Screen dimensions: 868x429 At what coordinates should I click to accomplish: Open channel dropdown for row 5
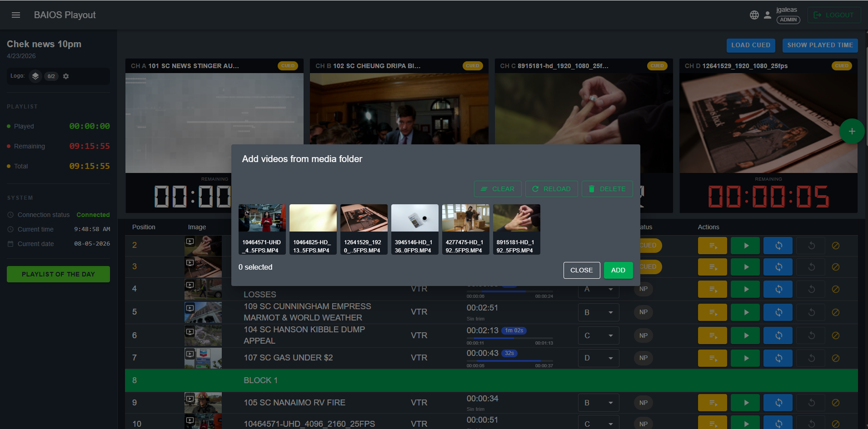pos(599,312)
